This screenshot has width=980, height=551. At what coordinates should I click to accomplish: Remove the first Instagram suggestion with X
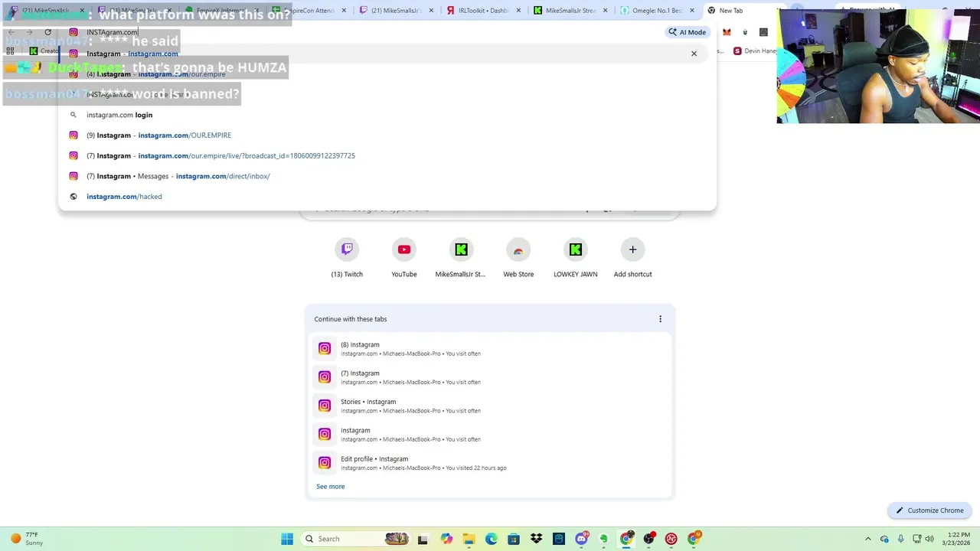click(x=694, y=54)
